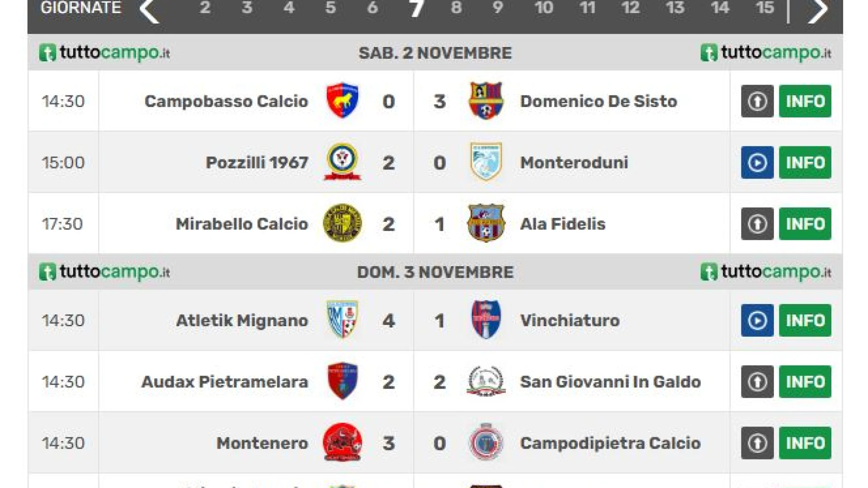The image size is (868, 488).
Task: Play video for Pozzilli 1967 vs Monteroduni
Action: [x=757, y=163]
